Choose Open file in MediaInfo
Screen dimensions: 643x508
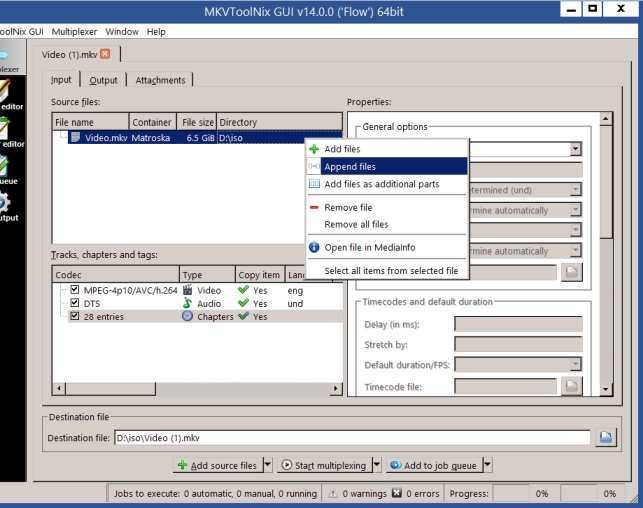(387, 247)
